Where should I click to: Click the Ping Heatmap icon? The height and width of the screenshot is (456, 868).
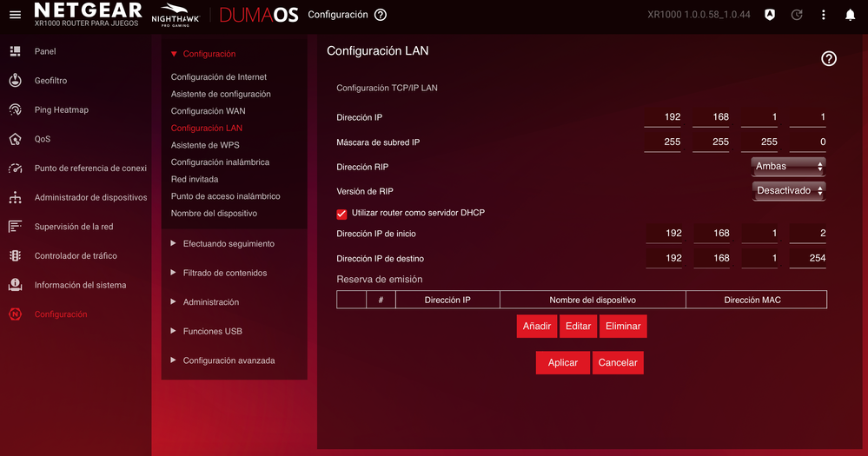[x=15, y=109]
